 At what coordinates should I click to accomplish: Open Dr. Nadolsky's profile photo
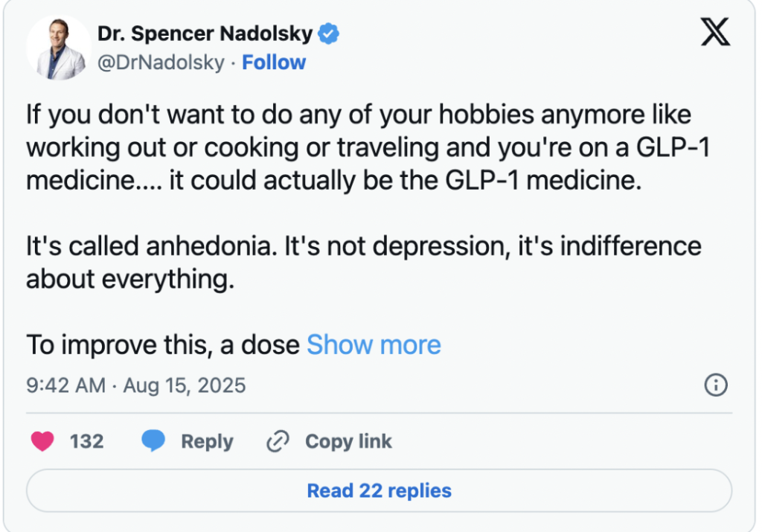pos(58,48)
